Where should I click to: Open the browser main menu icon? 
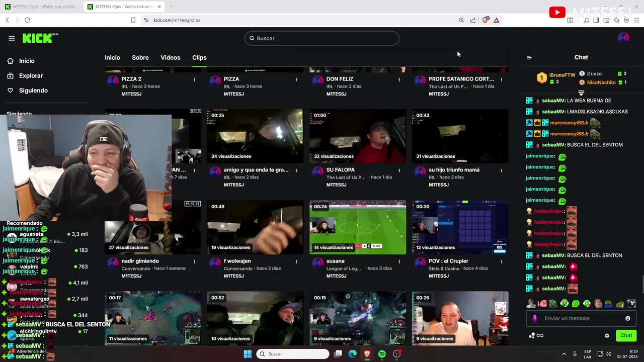pyautogui.click(x=636, y=20)
